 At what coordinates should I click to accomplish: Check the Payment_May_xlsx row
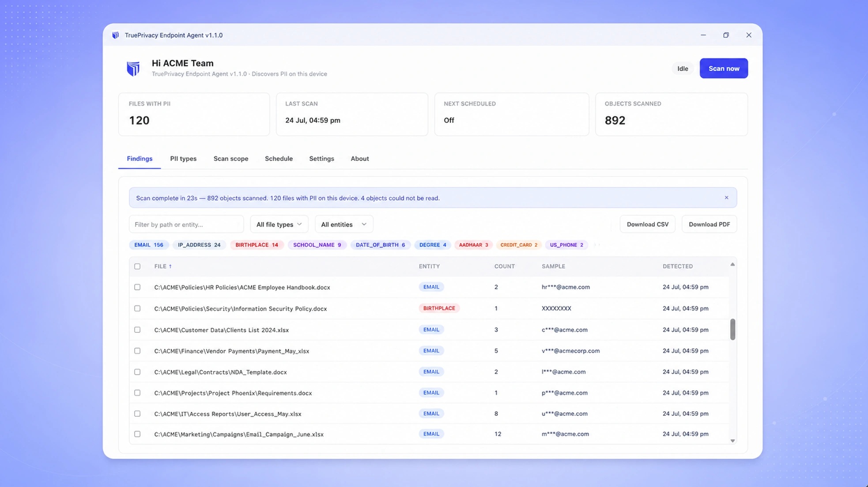[x=137, y=351]
